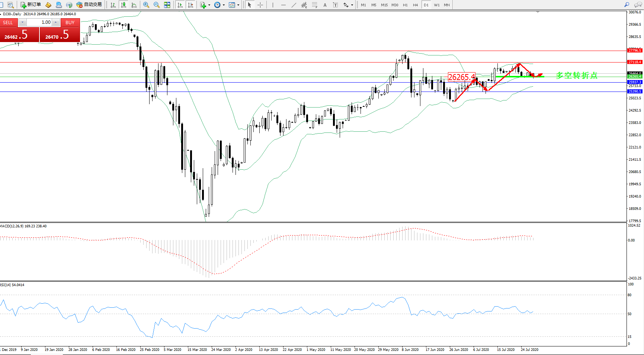The image size is (644, 355).
Task: Click the lot volume input field
Action: (x=39, y=22)
